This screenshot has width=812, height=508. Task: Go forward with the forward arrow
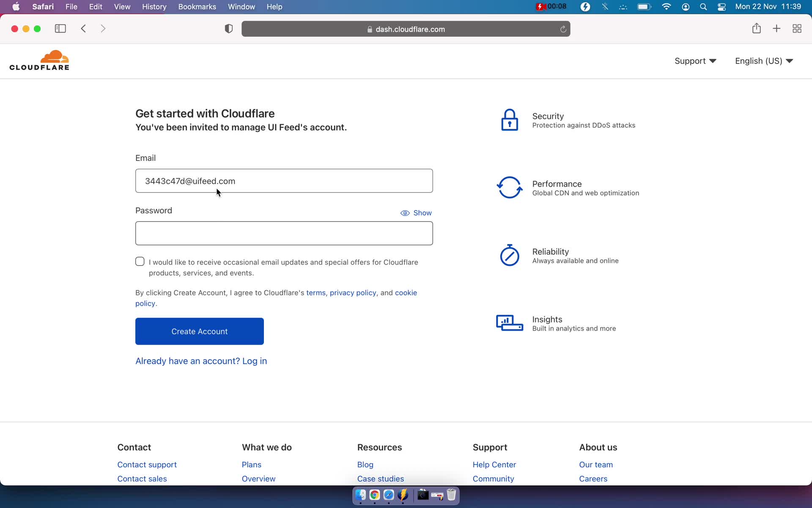(x=103, y=29)
